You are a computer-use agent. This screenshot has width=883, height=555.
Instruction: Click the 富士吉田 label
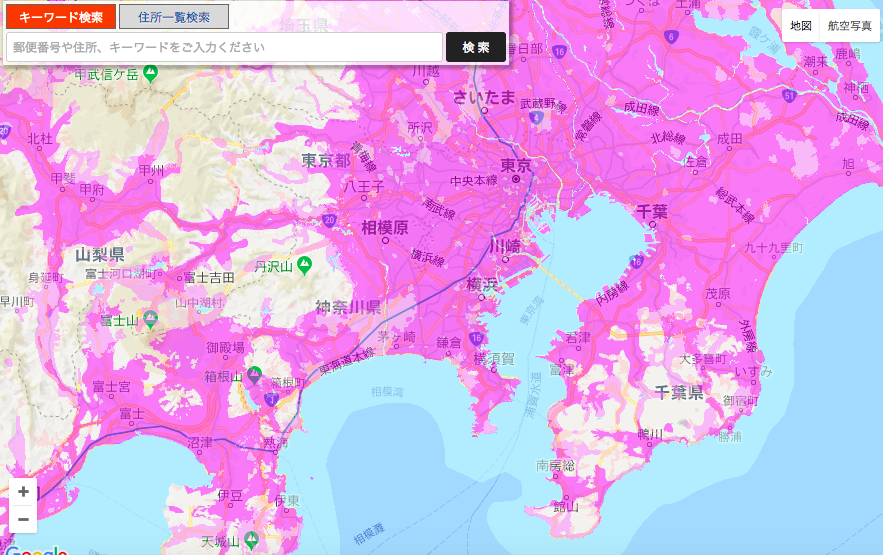[209, 278]
